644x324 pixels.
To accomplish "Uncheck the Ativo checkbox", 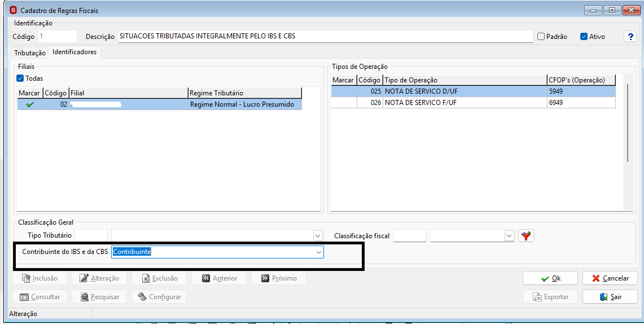I will tap(584, 37).
